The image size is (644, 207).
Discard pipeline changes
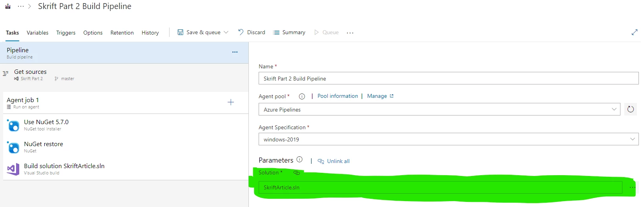[252, 32]
